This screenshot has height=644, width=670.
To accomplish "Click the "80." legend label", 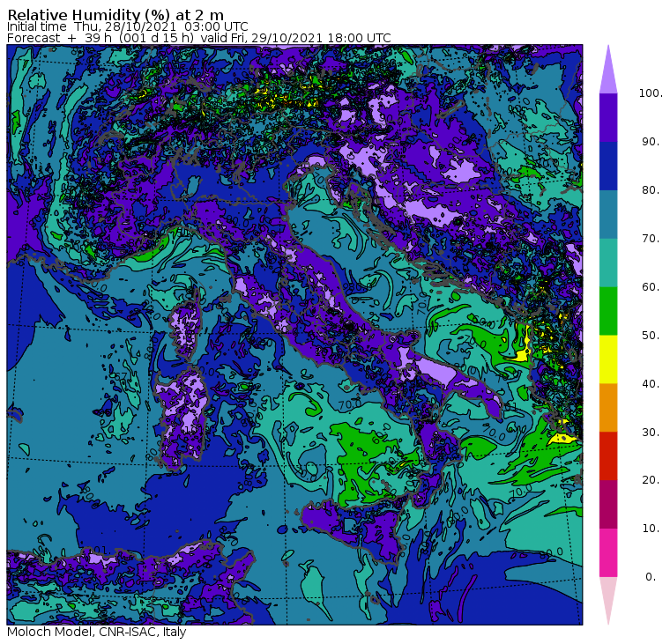I will (x=651, y=189).
